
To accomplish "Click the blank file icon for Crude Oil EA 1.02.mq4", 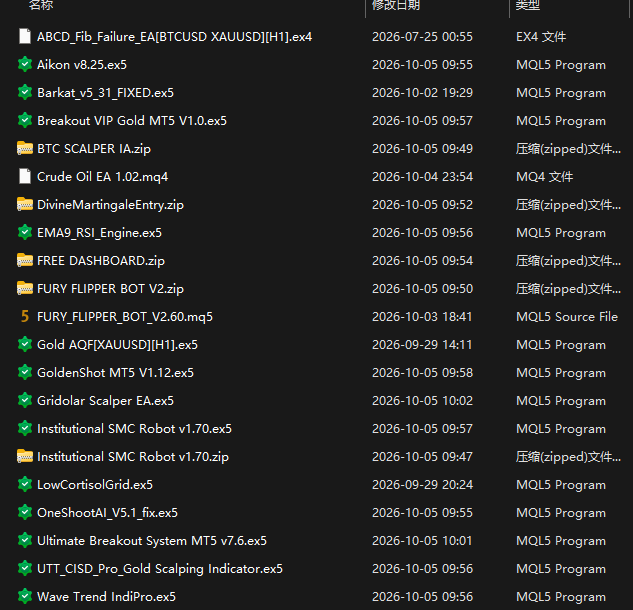I will 25,176.
